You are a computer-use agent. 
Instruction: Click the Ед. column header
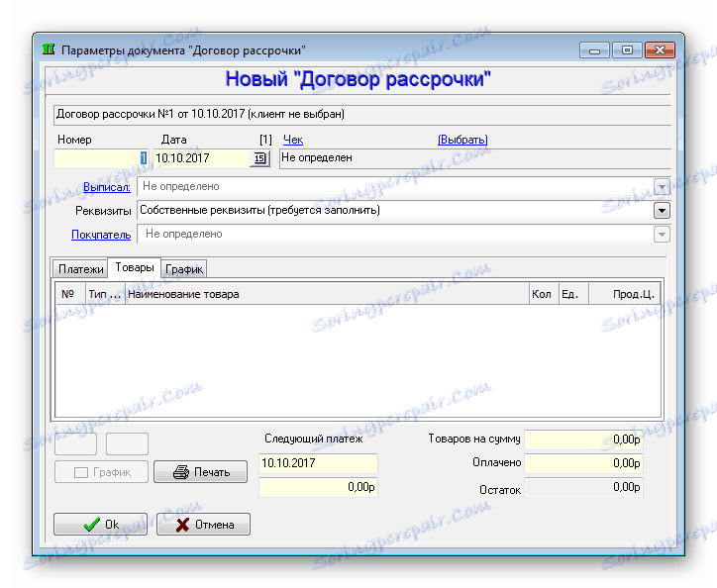[x=573, y=294]
